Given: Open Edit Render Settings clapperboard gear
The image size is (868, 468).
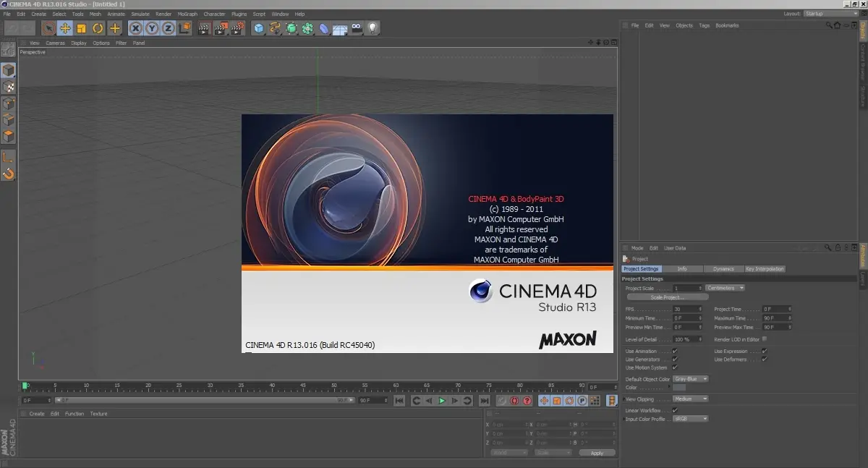Looking at the screenshot, I should 237,28.
